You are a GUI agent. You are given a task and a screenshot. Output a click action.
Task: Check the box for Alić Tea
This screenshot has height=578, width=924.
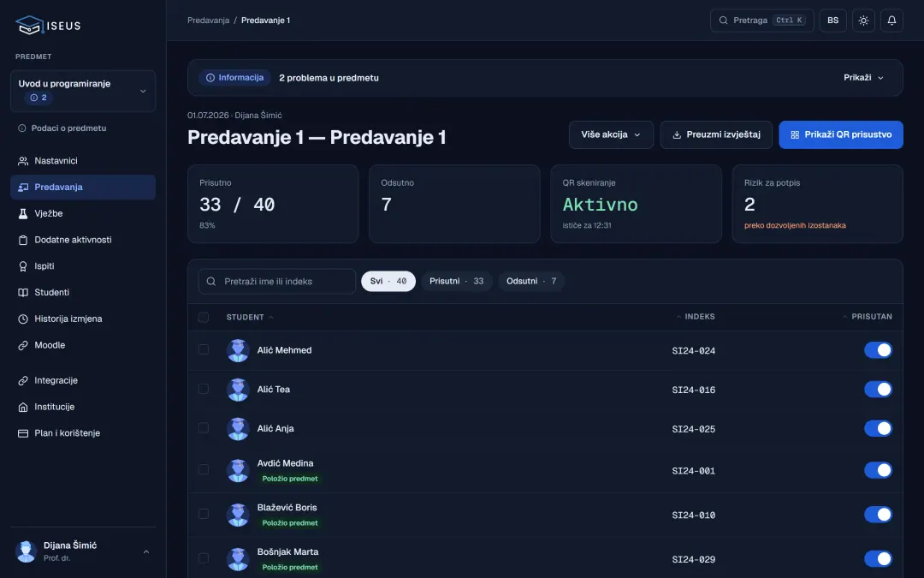coord(204,389)
